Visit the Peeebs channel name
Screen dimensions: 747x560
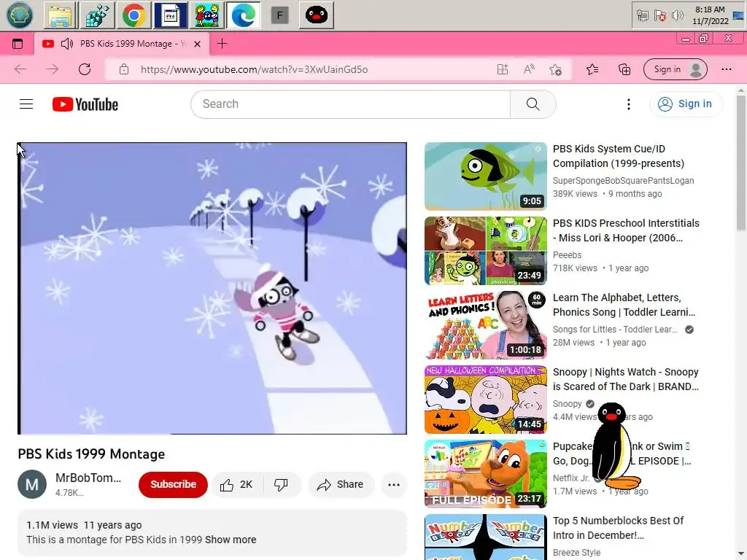coord(567,254)
